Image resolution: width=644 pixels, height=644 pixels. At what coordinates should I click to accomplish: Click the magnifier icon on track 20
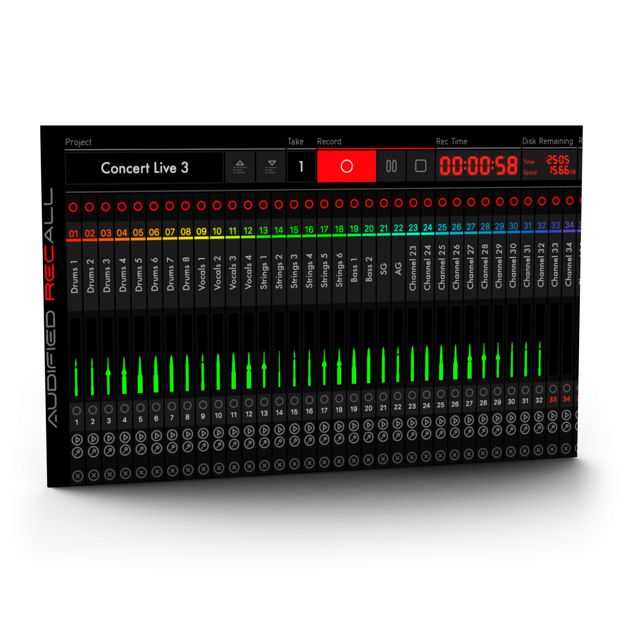[369, 437]
